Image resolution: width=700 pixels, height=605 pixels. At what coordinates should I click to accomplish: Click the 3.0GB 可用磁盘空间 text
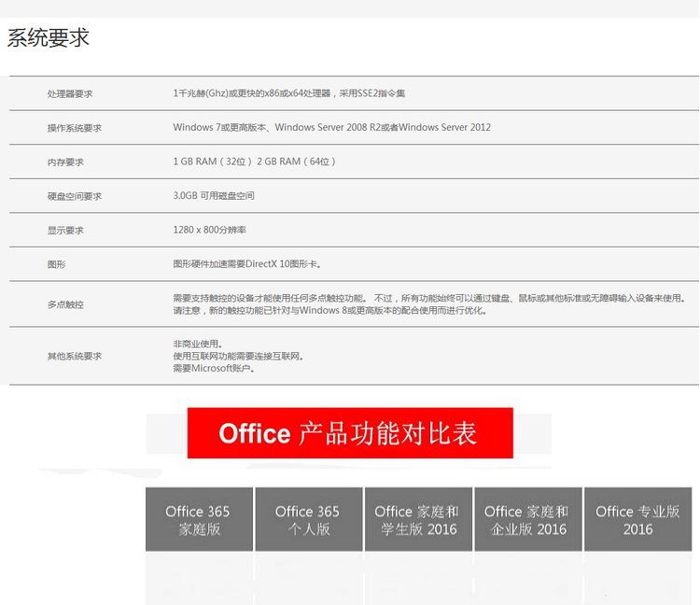pyautogui.click(x=214, y=196)
